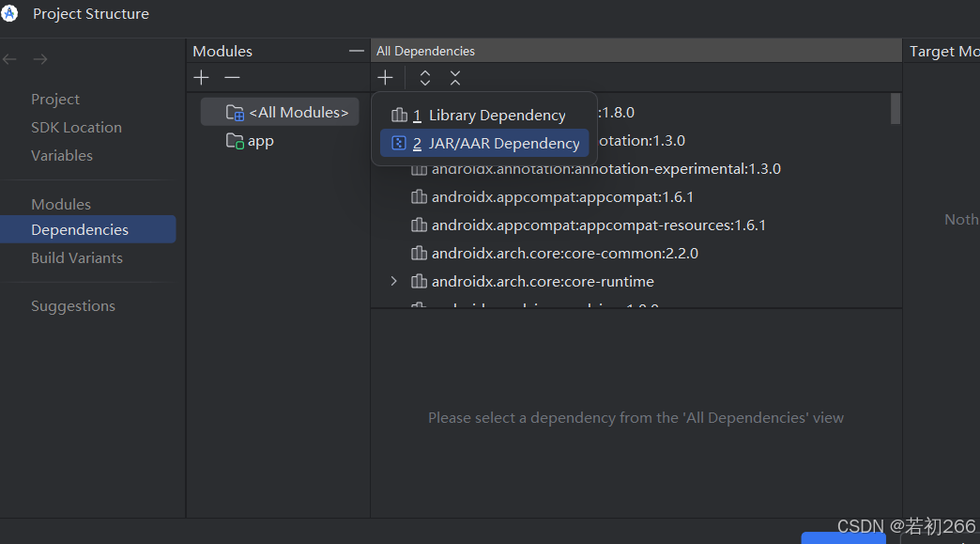
Task: Select androidx.arch.core:core-runtime dependency text
Action: pyautogui.click(x=543, y=281)
